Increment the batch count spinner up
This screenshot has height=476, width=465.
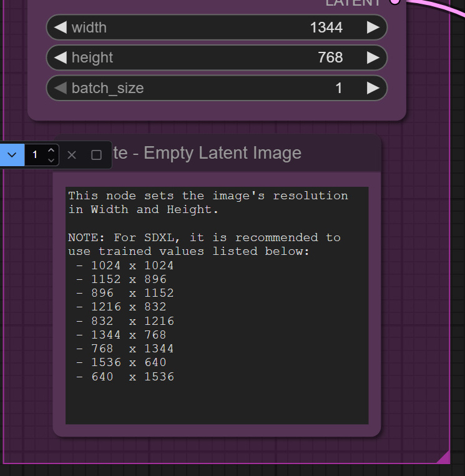[51, 150]
